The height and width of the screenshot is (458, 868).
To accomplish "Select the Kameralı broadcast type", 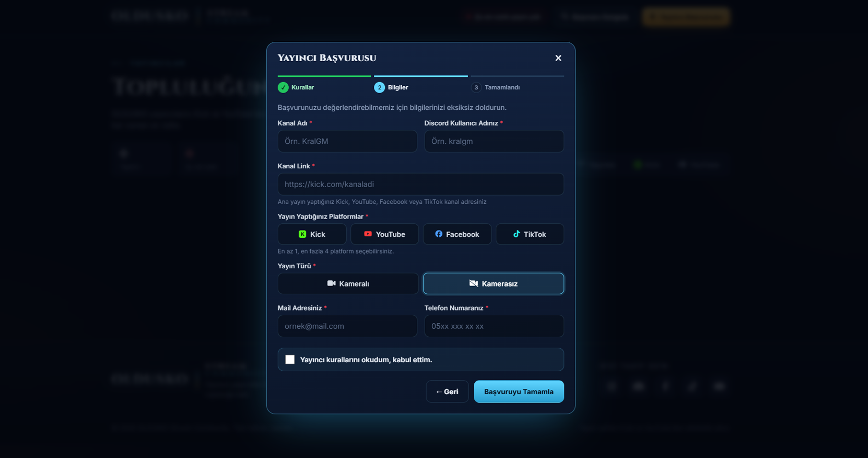I will pos(348,283).
